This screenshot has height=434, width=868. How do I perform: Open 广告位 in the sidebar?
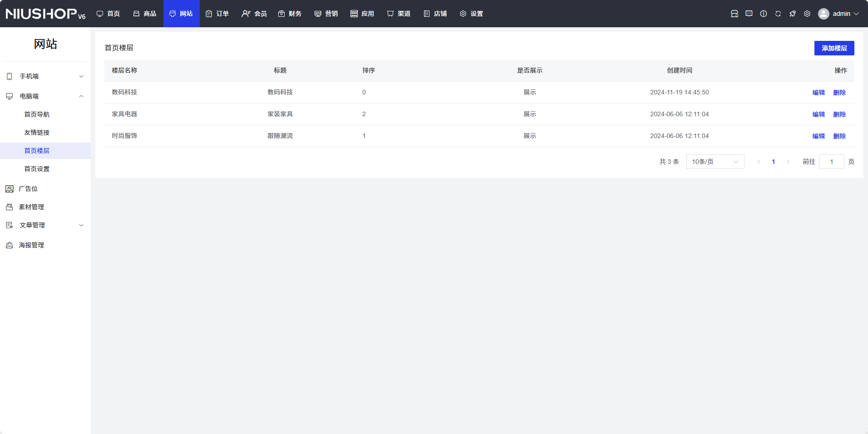coord(28,189)
